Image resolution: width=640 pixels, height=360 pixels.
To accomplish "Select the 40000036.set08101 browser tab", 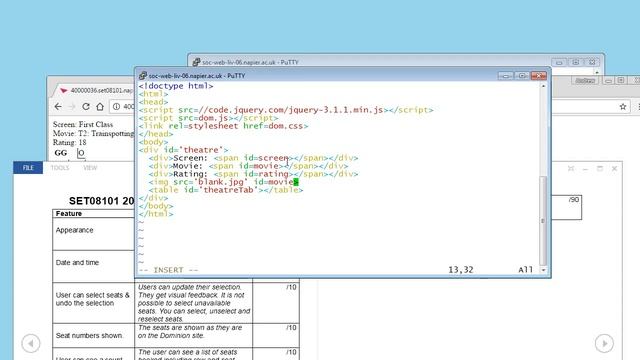I will point(97,90).
